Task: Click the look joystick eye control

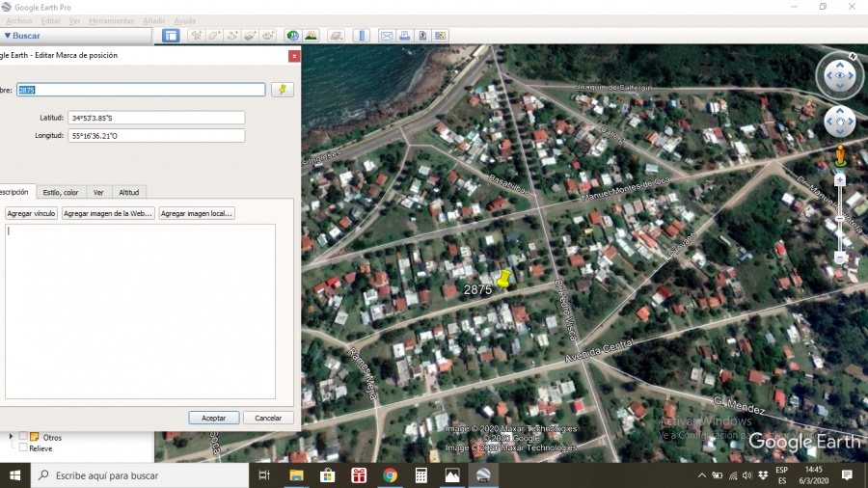Action: [x=840, y=76]
